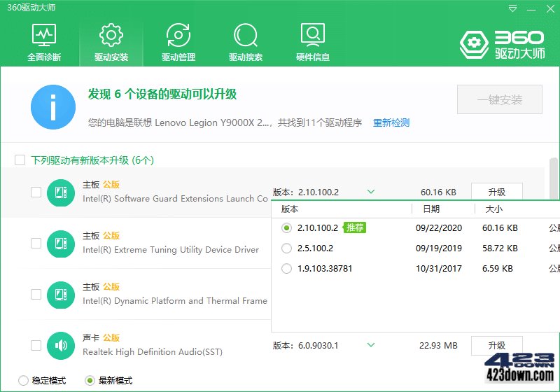Tick checkbox for Realtek High Definition Audio
The image size is (560, 392).
[x=36, y=345]
